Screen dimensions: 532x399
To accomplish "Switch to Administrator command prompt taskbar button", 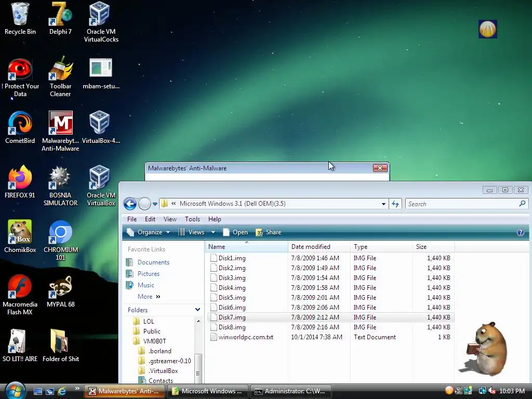I will 290,391.
